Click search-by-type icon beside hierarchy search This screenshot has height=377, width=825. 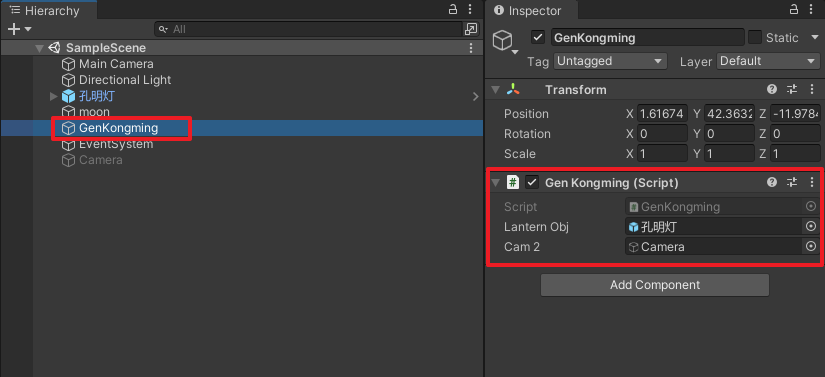coord(470,29)
